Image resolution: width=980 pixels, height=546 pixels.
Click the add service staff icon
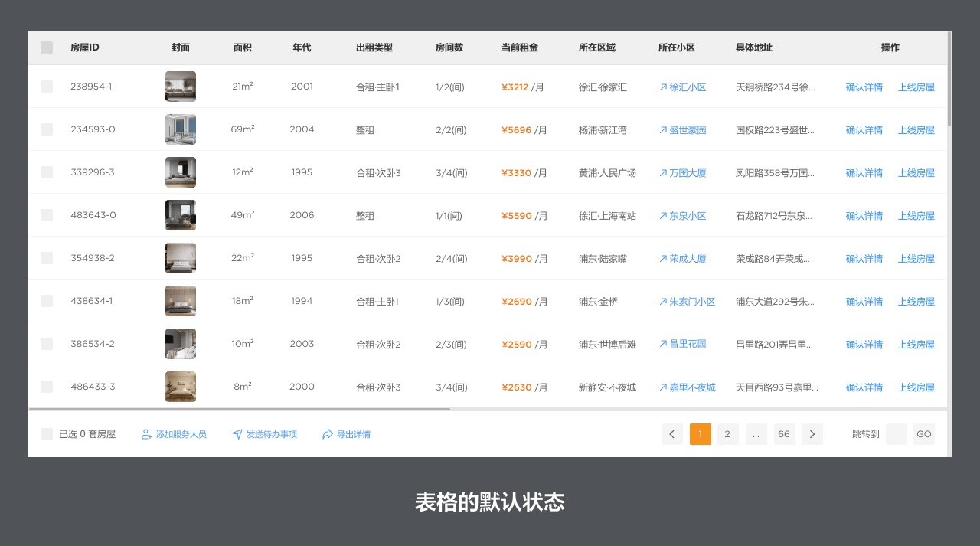[x=147, y=434]
